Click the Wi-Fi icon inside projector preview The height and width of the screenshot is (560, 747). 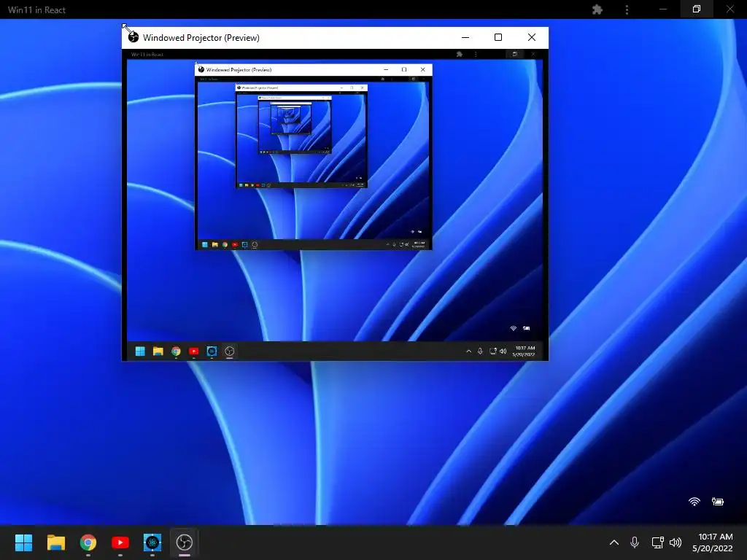tap(513, 328)
